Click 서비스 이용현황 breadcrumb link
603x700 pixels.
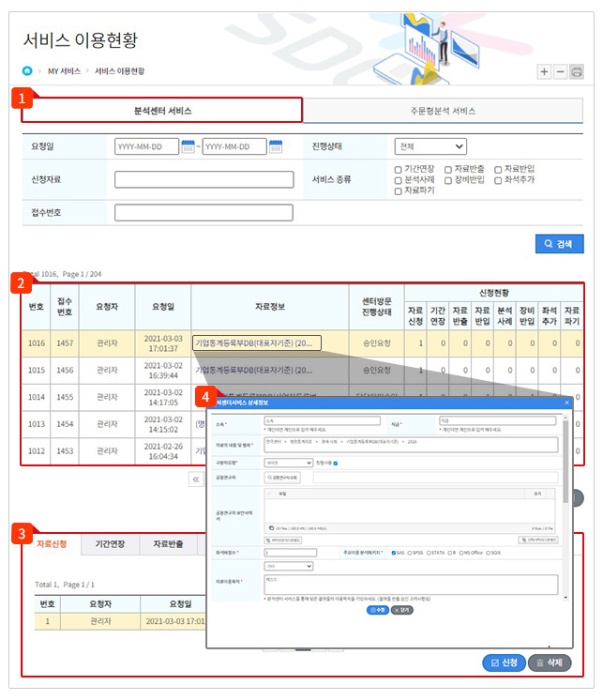click(119, 71)
